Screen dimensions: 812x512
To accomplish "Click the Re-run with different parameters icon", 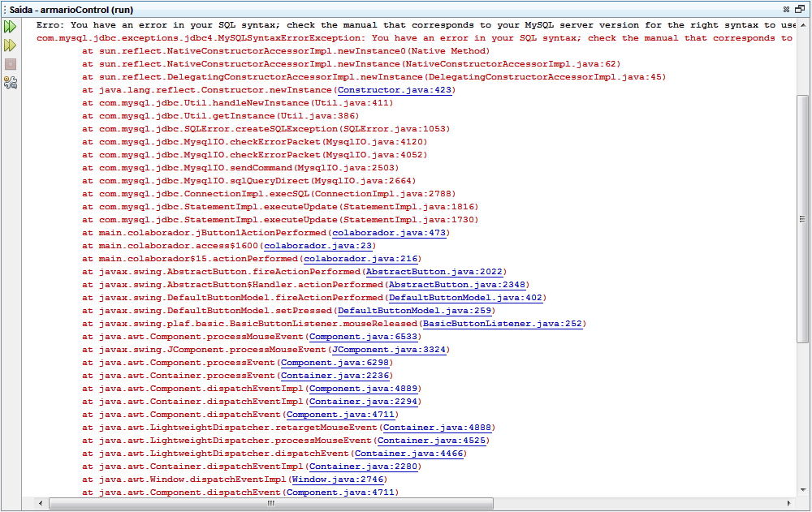I will pyautogui.click(x=11, y=45).
